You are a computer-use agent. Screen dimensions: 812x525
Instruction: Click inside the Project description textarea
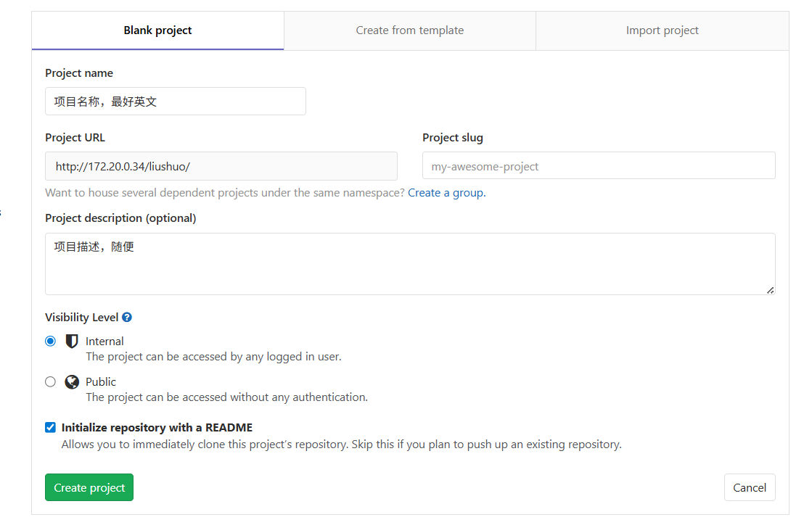(409, 264)
